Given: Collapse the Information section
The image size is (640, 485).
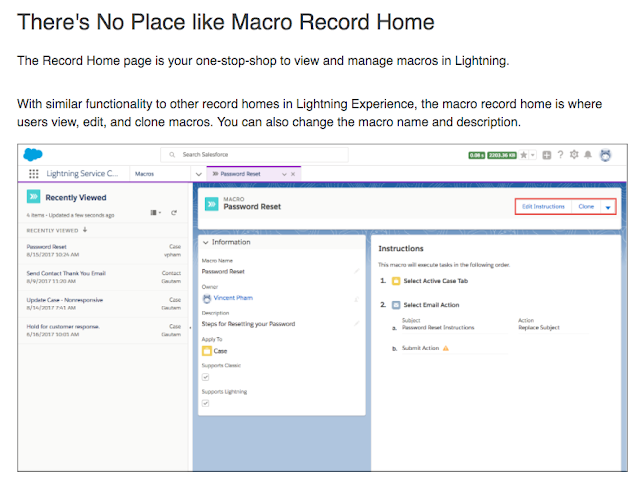Looking at the screenshot, I should 206,242.
